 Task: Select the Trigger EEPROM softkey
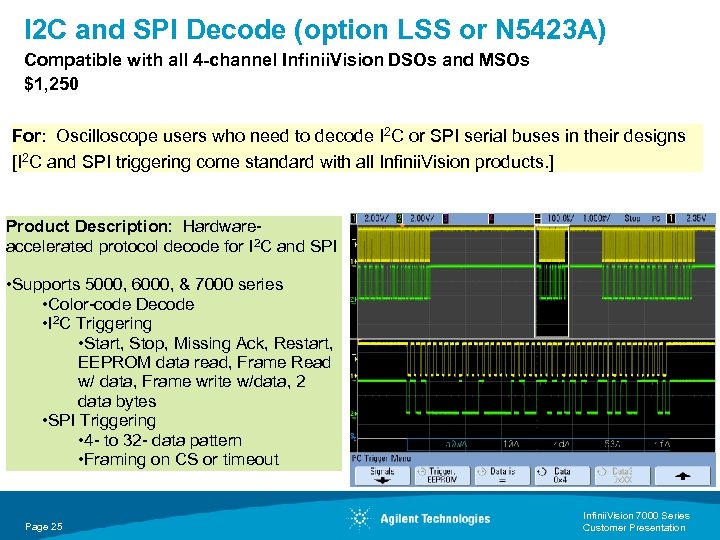point(442,475)
